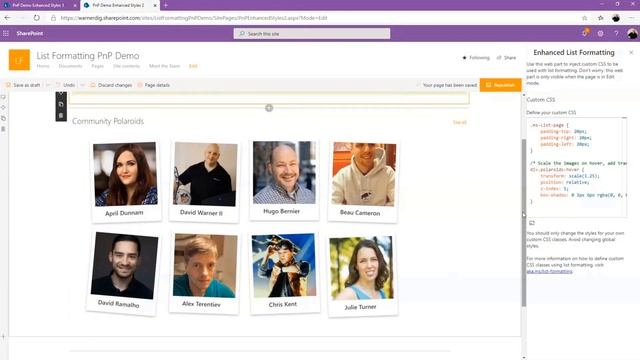The width and height of the screenshot is (640, 360).
Task: Click the orange Republish button
Action: coord(500,85)
